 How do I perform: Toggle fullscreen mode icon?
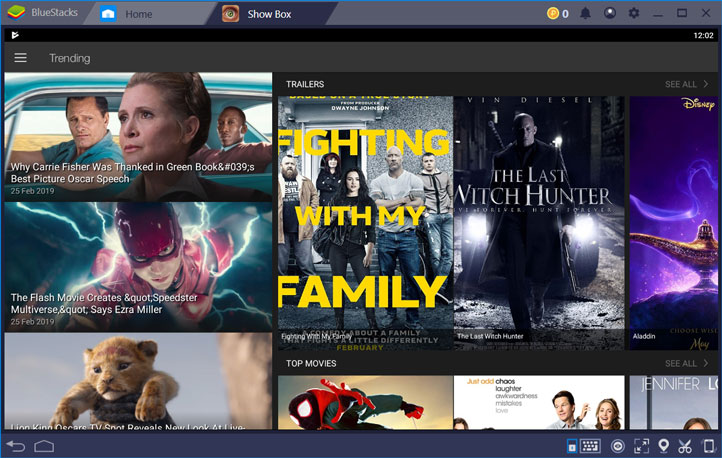tap(641, 446)
